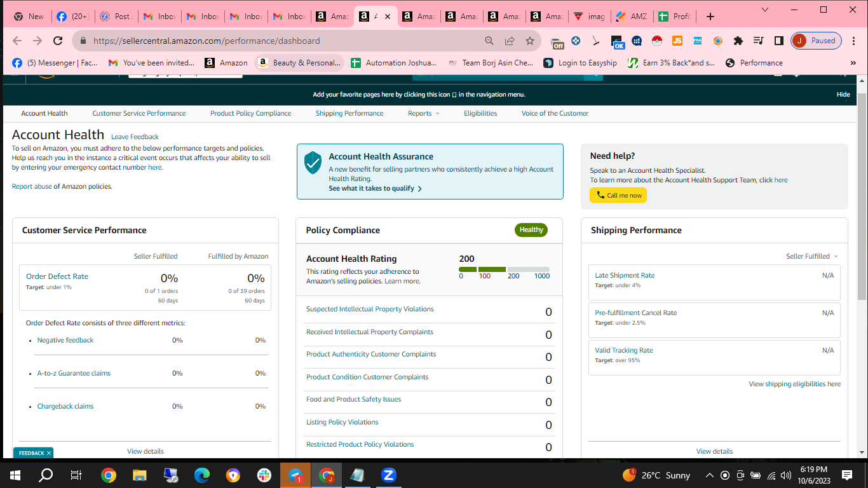Share this page from the address bar
Viewport: 868px width, 488px height.
pos(510,41)
